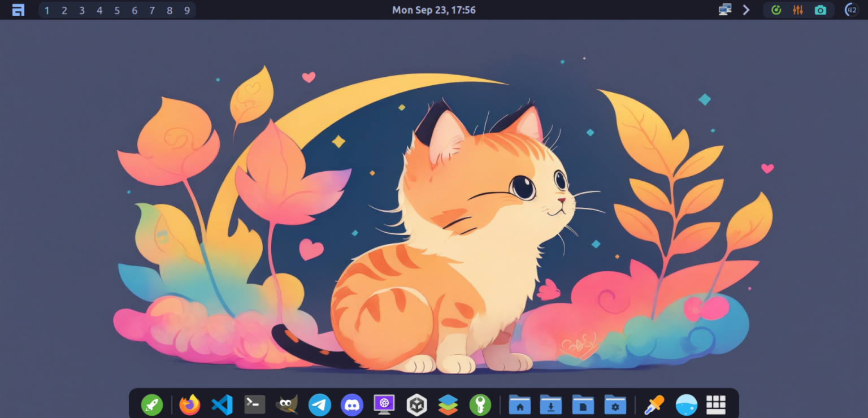868x418 pixels.
Task: Open the green music updater tray icon
Action: pos(776,10)
